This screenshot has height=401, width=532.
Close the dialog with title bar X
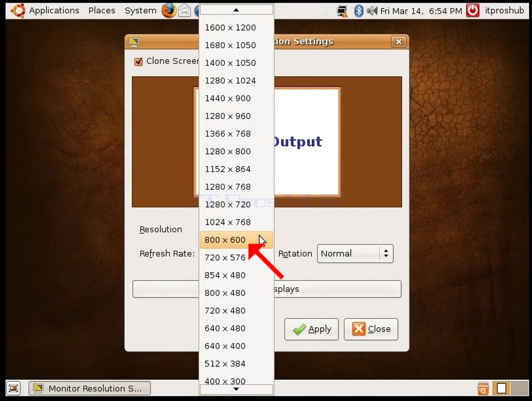pyautogui.click(x=399, y=42)
